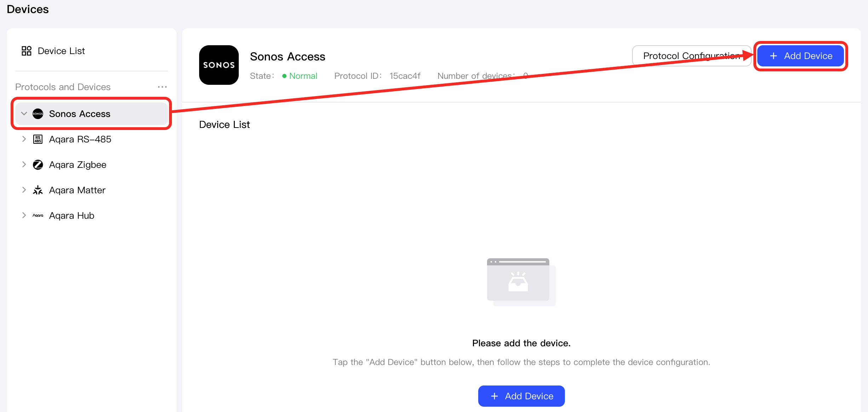
Task: Click the Normal state indicator
Action: pyautogui.click(x=300, y=76)
